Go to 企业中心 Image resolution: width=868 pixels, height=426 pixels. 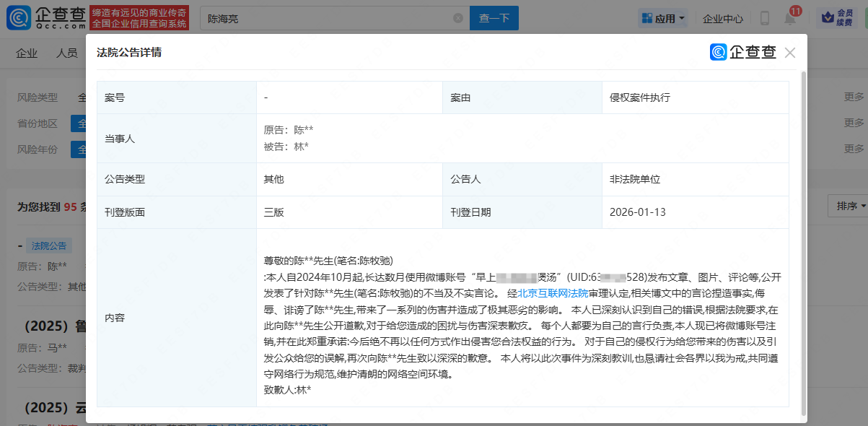(x=723, y=19)
